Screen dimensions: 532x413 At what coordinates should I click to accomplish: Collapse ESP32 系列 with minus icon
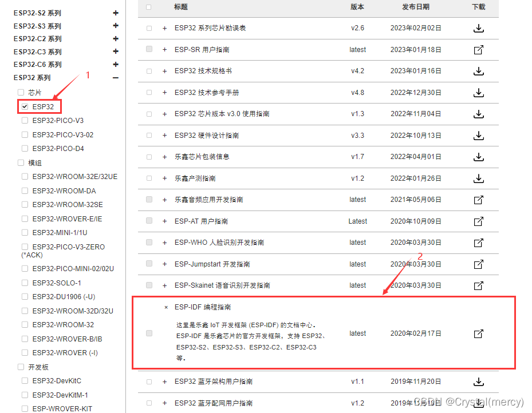[x=116, y=78]
